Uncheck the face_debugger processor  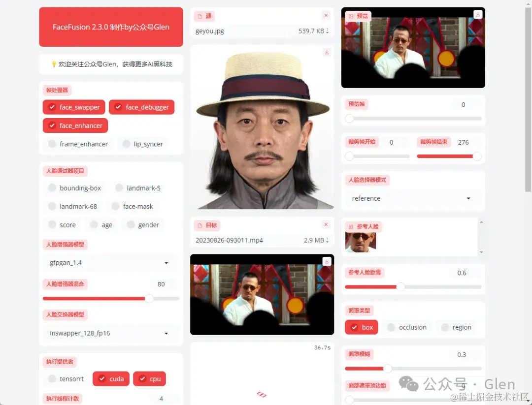[x=141, y=107]
